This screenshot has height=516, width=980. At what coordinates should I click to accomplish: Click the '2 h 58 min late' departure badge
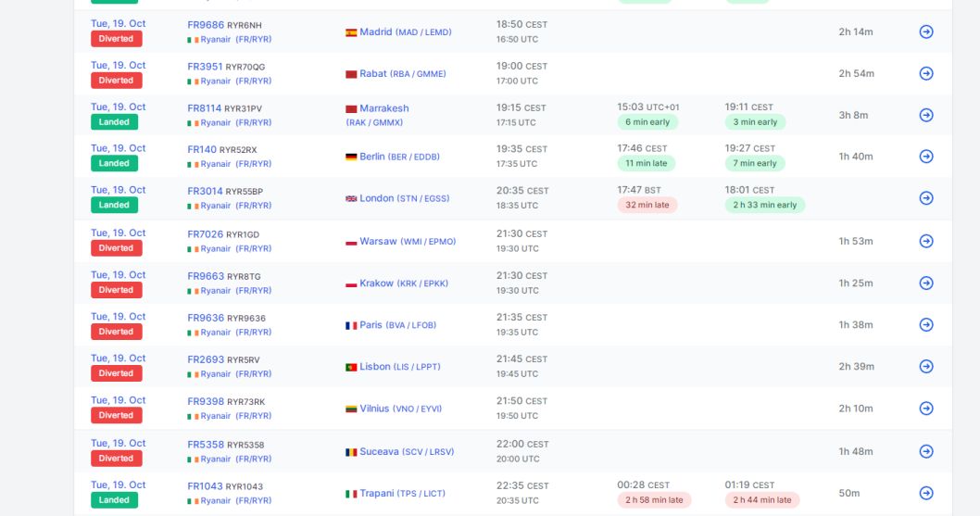tap(654, 500)
